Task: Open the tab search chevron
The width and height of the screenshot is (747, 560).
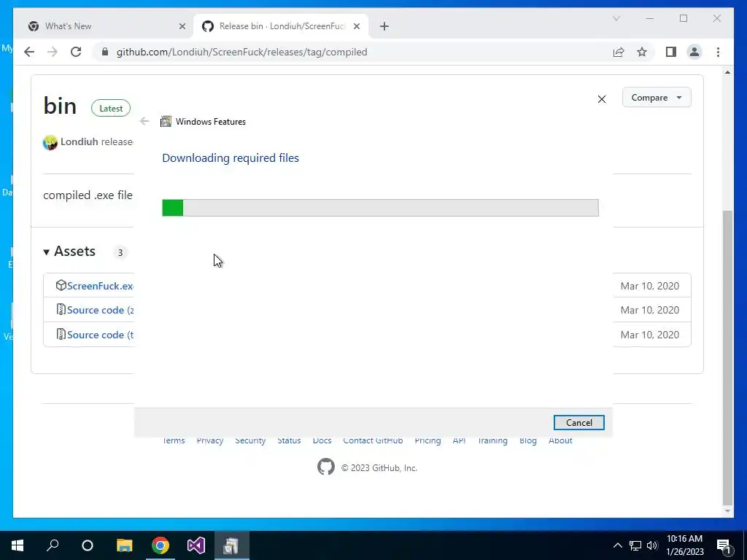Action: pyautogui.click(x=616, y=18)
